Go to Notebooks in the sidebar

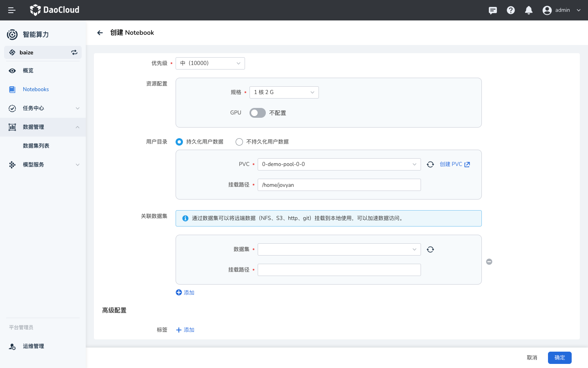[x=36, y=90]
